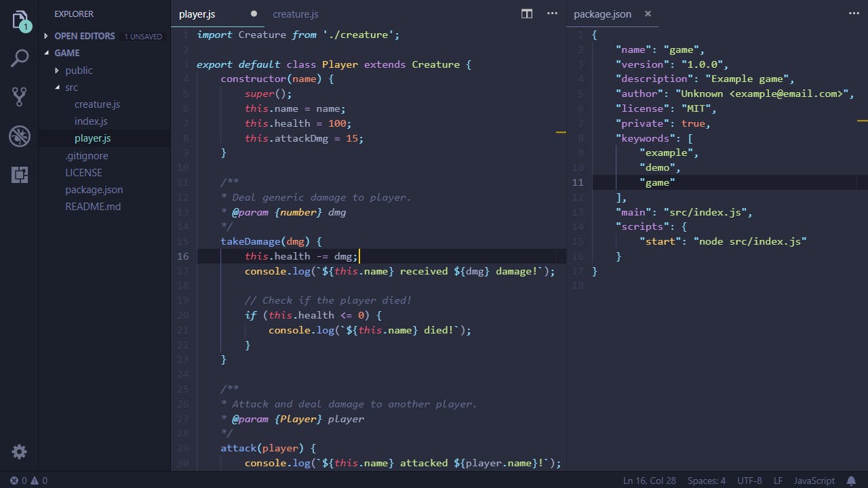Switch to the player.js tab
This screenshot has height=488, width=868.
[x=197, y=14]
